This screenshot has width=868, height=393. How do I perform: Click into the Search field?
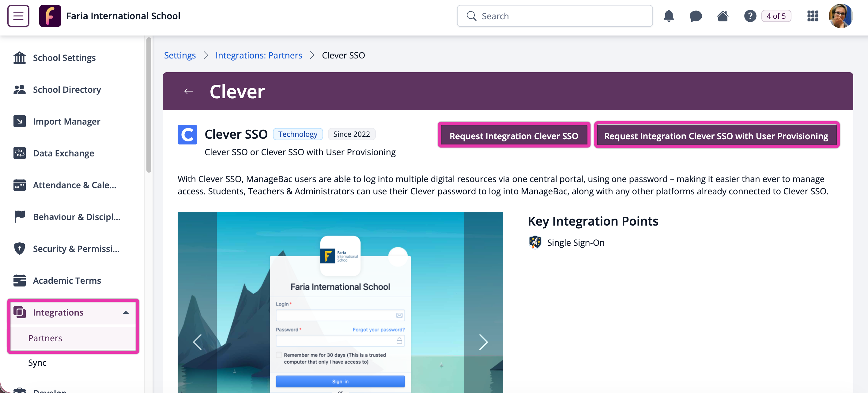555,16
